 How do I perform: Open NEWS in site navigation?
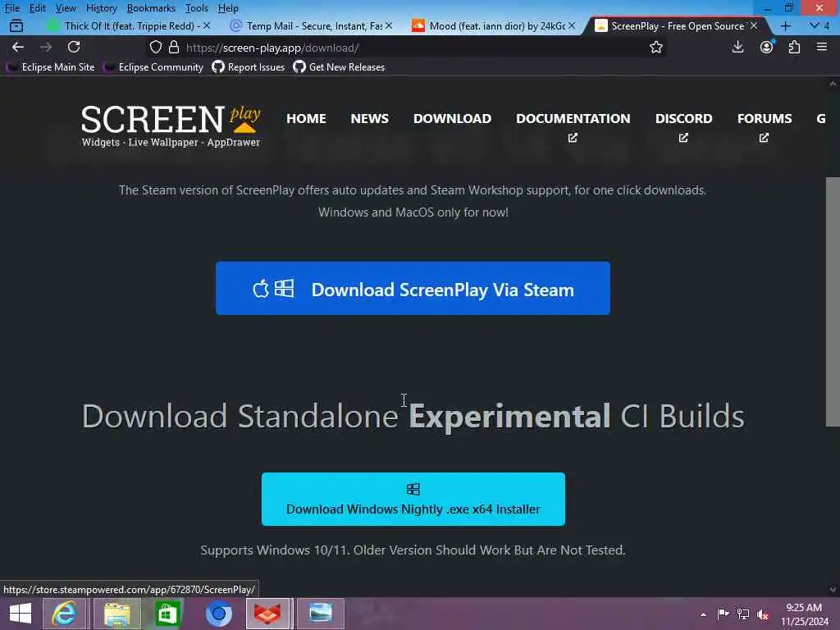[x=370, y=118]
